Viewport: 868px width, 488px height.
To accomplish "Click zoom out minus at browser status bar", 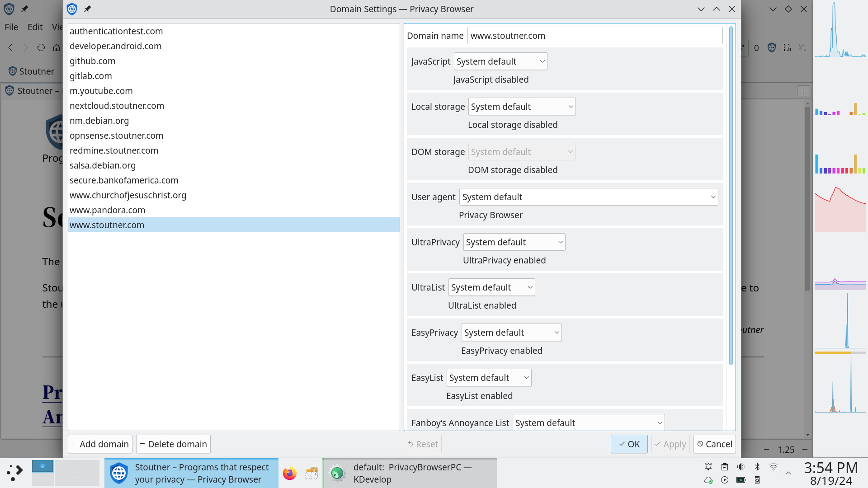I will [x=766, y=450].
